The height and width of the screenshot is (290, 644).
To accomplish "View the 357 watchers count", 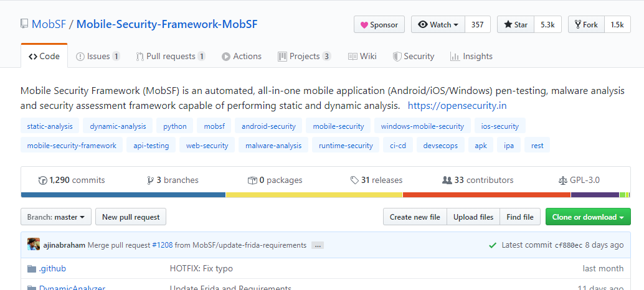I will [x=478, y=25].
